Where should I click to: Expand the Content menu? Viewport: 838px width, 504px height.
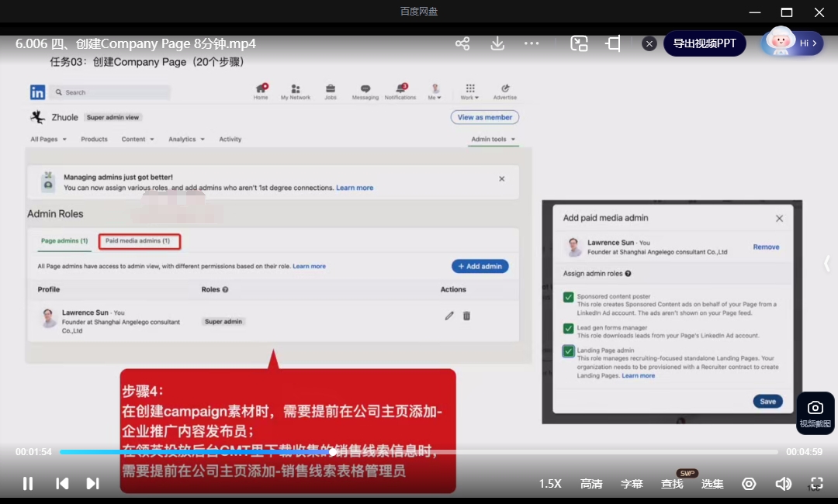point(138,140)
